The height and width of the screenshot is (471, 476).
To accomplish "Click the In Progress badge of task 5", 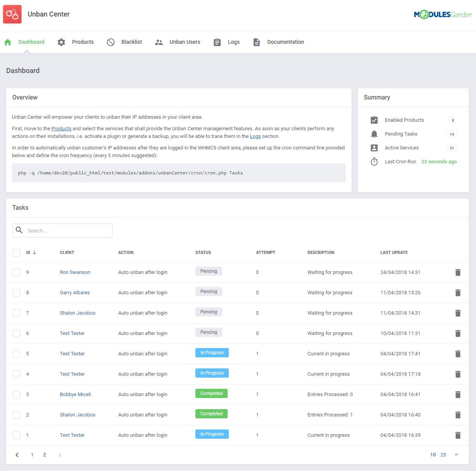I will (212, 353).
